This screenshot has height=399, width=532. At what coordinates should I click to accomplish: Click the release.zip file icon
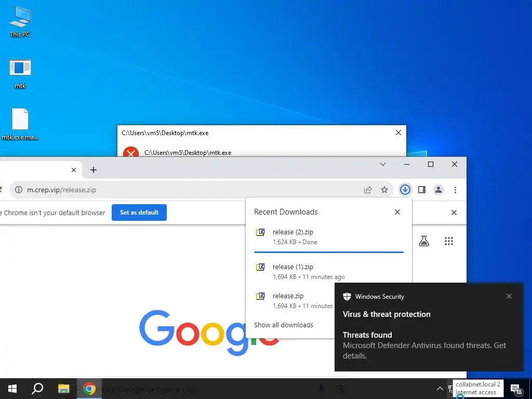point(260,296)
